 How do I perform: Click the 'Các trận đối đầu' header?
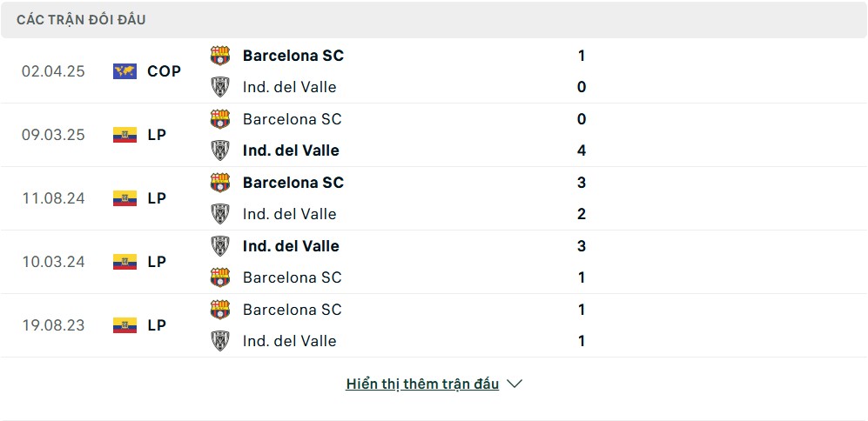tap(81, 20)
